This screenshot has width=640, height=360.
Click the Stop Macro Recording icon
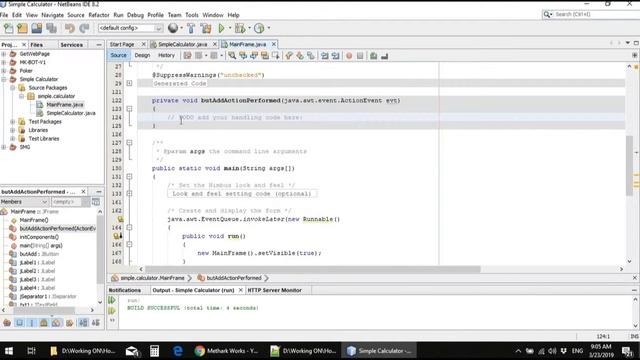point(360,56)
